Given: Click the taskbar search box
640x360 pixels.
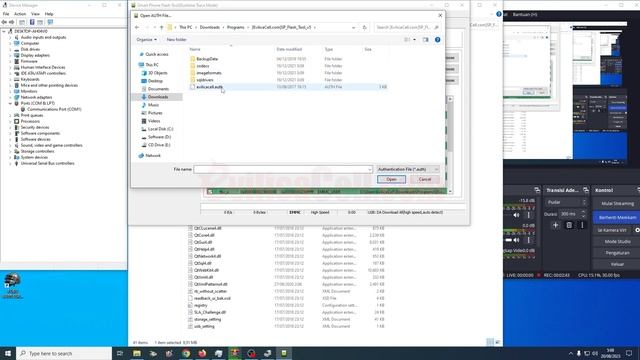Looking at the screenshot, I should coord(64,353).
